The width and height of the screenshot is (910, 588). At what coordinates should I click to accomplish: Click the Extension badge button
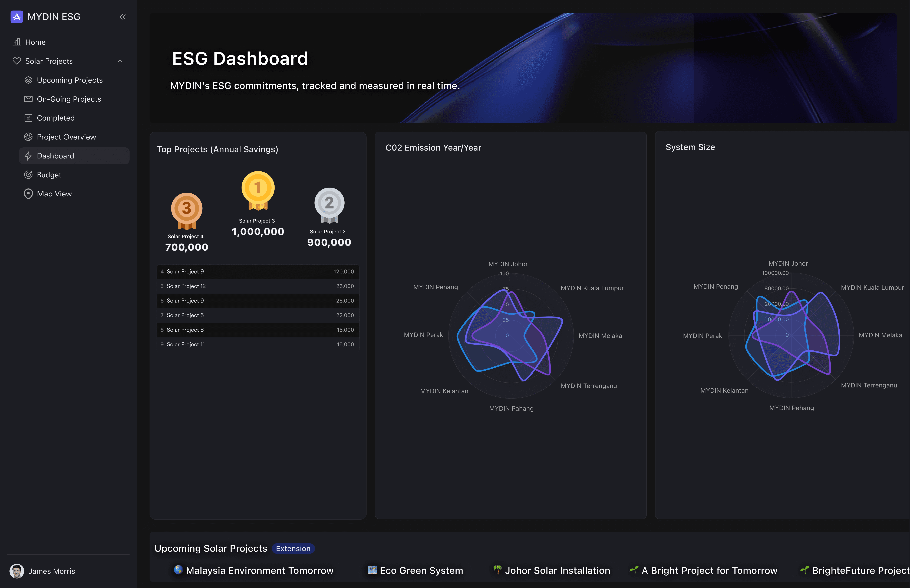click(293, 548)
